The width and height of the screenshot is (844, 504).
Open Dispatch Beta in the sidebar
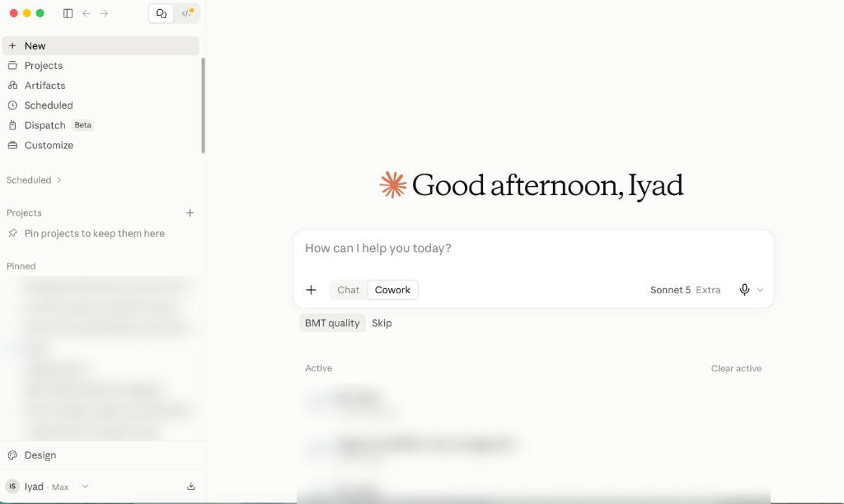[101, 125]
